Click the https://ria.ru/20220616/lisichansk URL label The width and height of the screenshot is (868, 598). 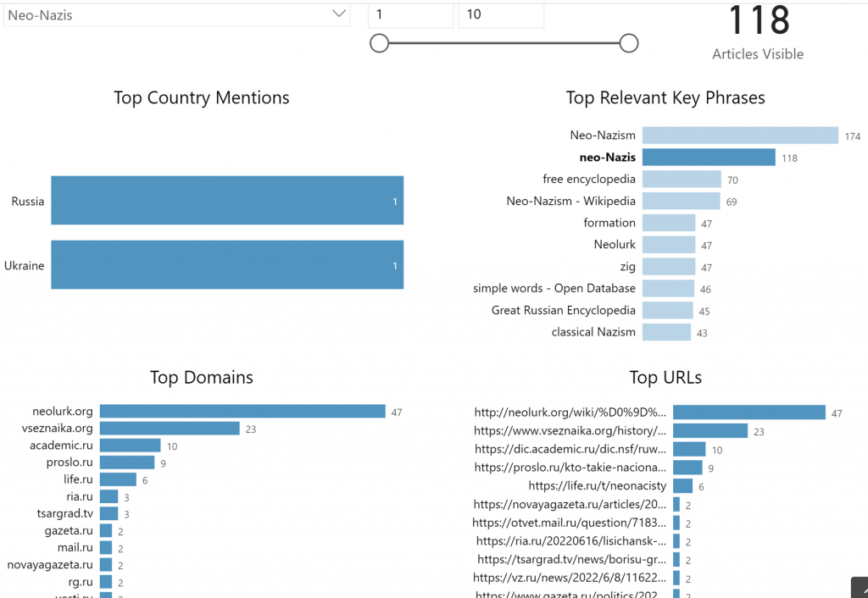pos(571,541)
